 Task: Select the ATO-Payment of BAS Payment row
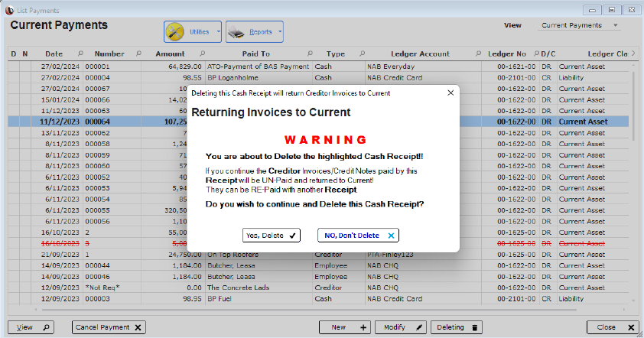[318, 67]
